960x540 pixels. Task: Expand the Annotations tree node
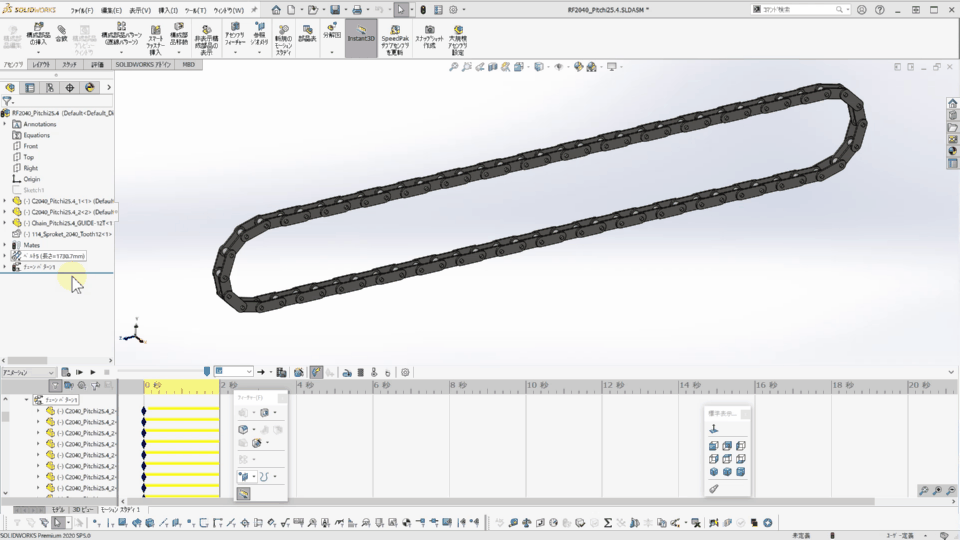(5, 124)
